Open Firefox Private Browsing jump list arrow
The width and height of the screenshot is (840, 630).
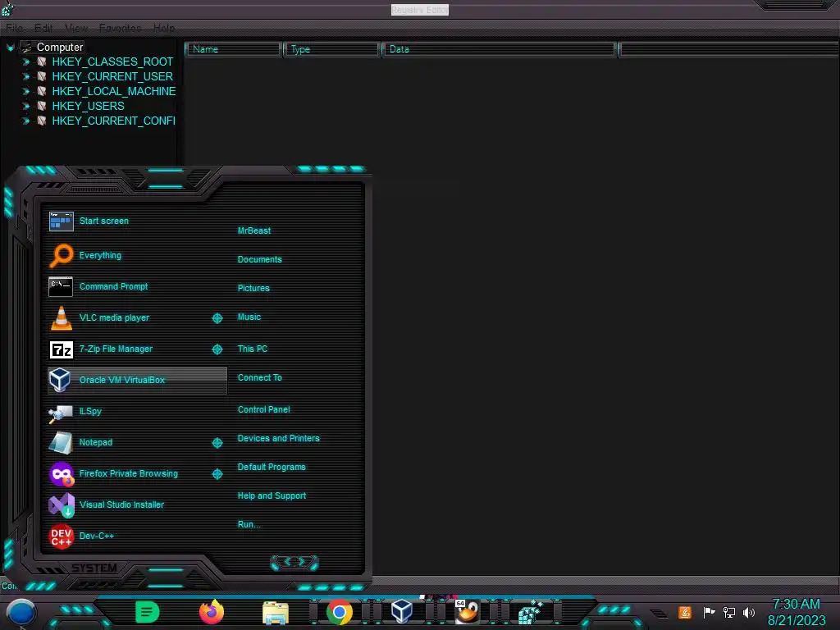coord(217,474)
